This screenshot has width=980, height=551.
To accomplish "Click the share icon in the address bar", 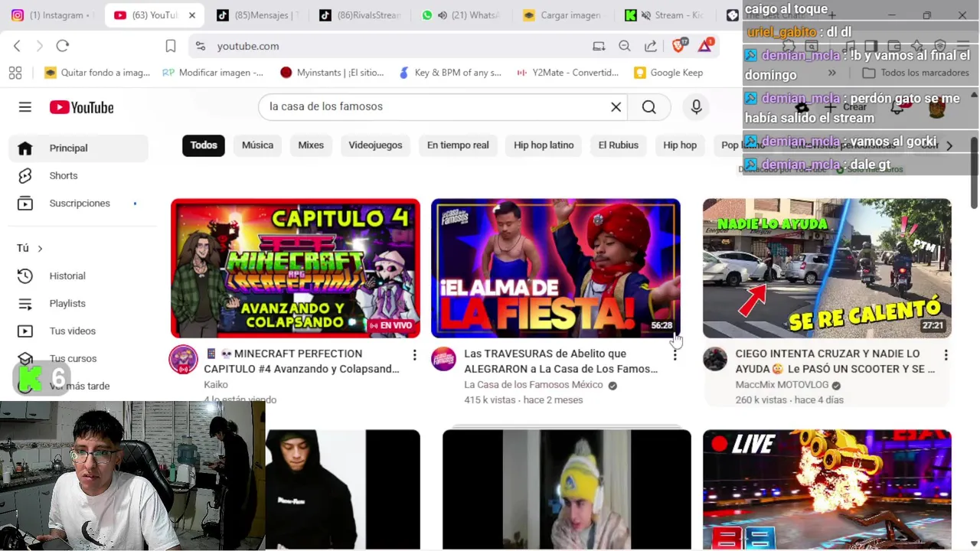I will click(651, 46).
